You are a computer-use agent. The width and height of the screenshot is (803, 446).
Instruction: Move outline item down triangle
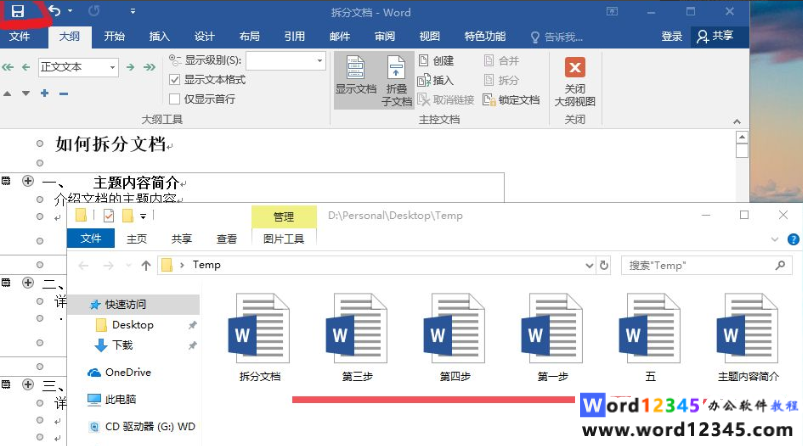[26, 93]
